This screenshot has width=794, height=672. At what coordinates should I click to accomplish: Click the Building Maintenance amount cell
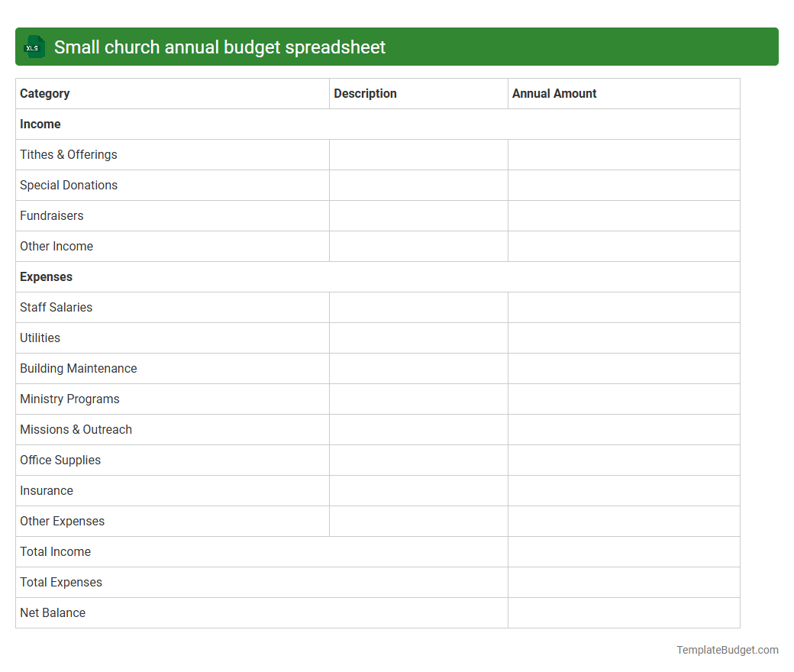[624, 368]
